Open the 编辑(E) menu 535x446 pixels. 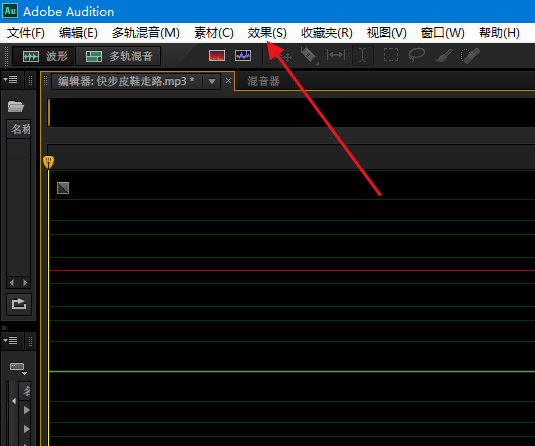click(78, 33)
